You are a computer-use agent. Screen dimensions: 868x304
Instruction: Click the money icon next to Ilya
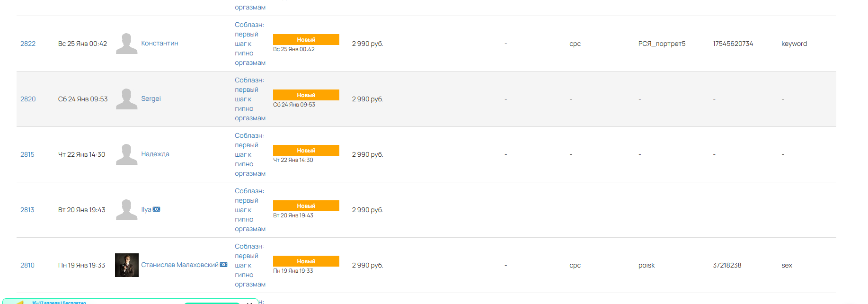click(157, 209)
